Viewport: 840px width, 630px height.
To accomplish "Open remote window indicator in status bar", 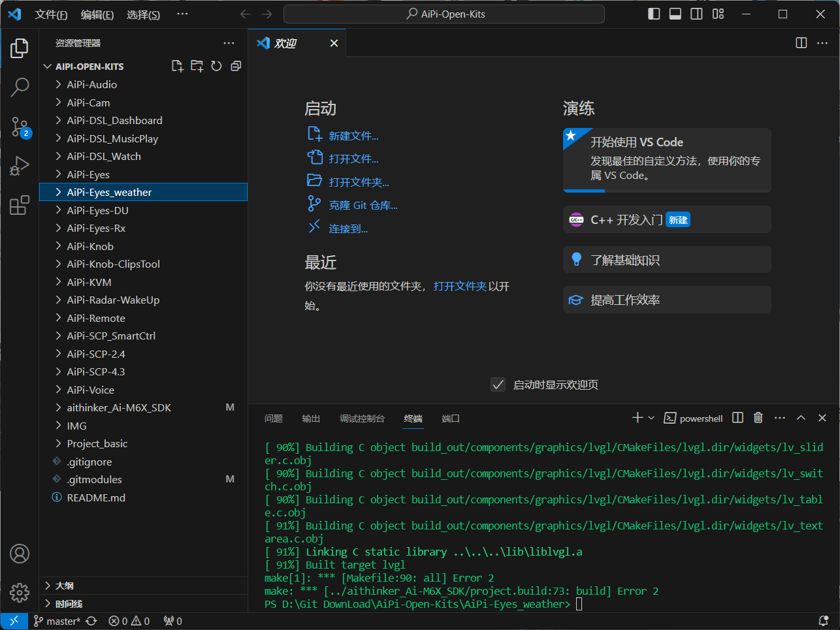I will pyautogui.click(x=14, y=622).
